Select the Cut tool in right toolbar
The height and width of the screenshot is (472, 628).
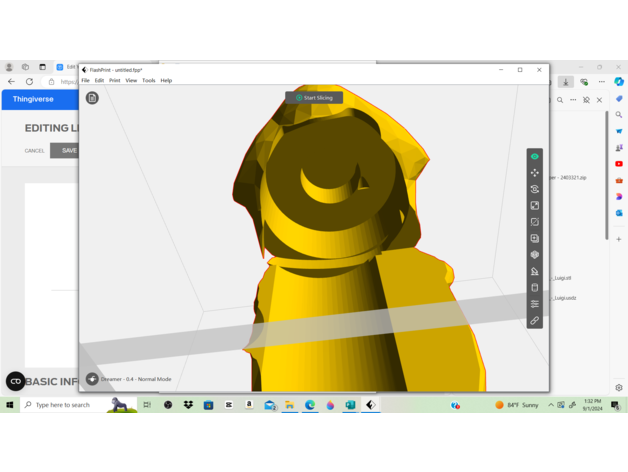click(534, 222)
